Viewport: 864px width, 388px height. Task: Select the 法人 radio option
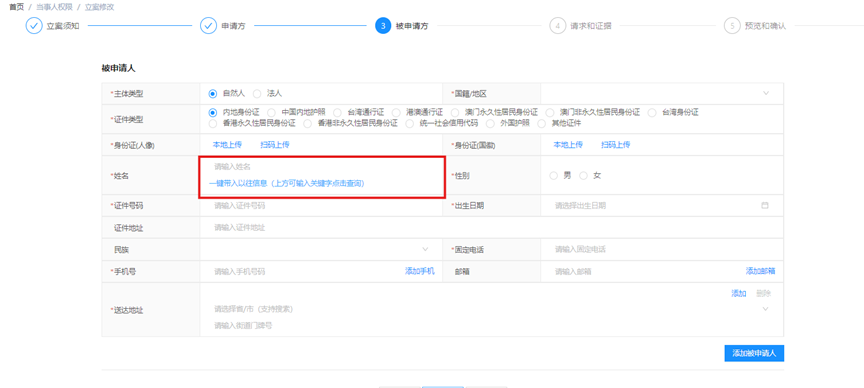[x=257, y=94]
